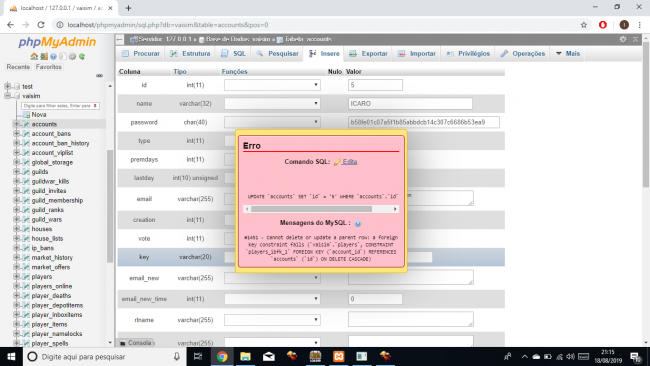This screenshot has width=650, height=366.
Task: Click the logout door icon in sidebar
Action: [x=44, y=56]
